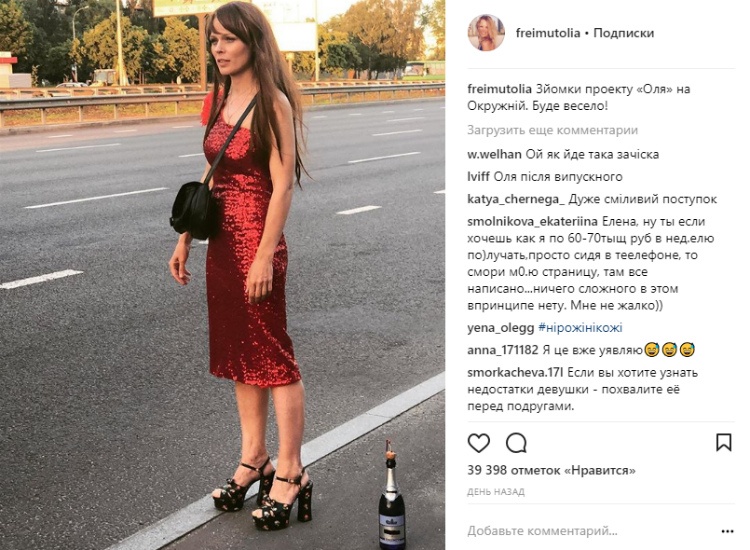Open smorkacheva.17l commenter profile
This screenshot has height=550, width=750.
pyautogui.click(x=516, y=372)
